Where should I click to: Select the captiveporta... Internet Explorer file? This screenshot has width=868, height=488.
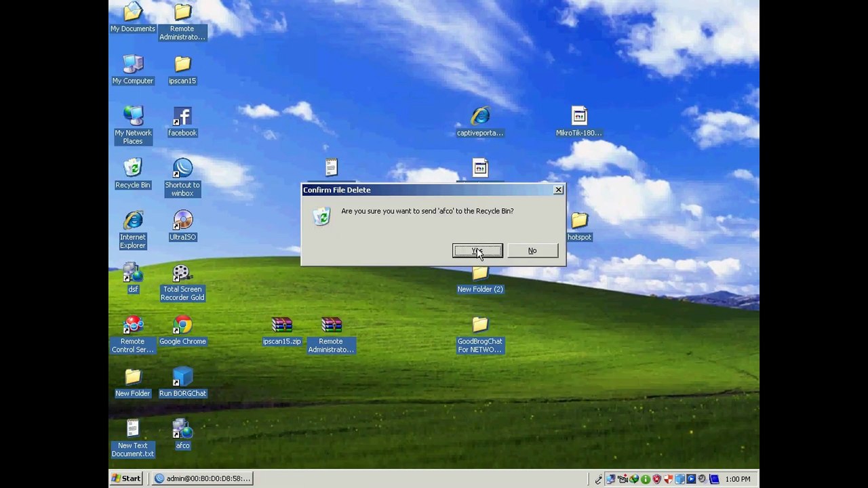tap(480, 122)
